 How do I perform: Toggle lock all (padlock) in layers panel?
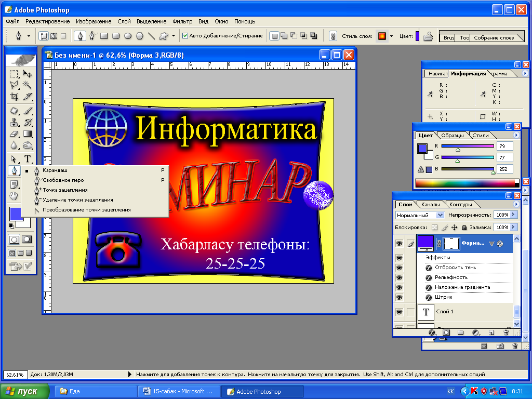464,228
